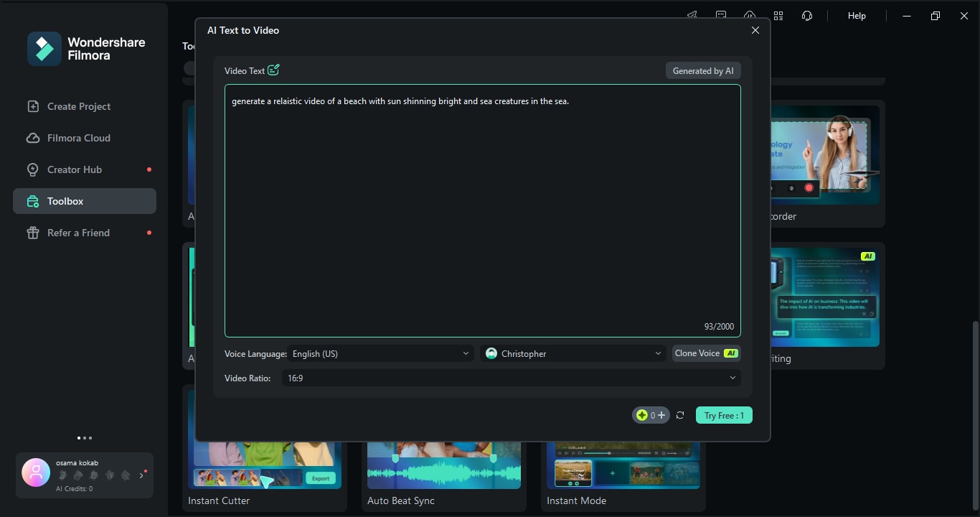The image size is (980, 517).
Task: Expand the Voice Language dropdown
Action: (x=380, y=353)
